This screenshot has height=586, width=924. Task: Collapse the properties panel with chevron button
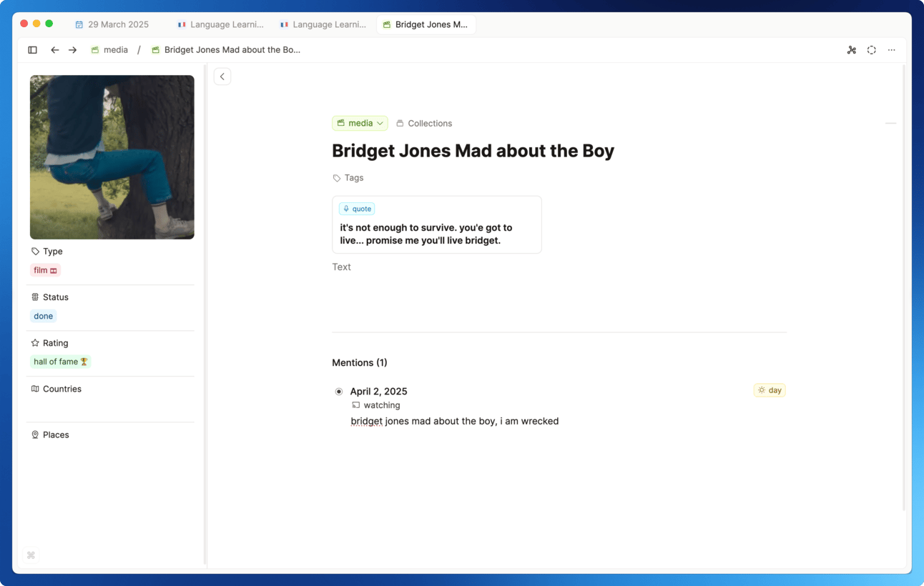[222, 76]
